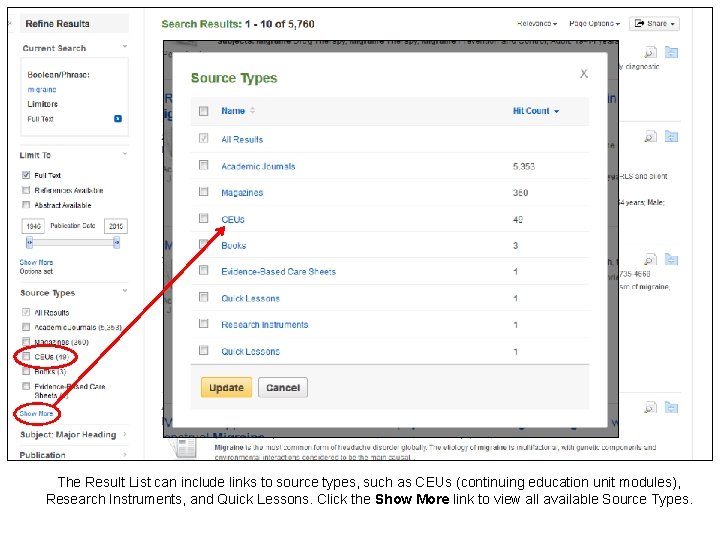Click the Cancel button
This screenshot has width=720, height=540.
click(283, 388)
